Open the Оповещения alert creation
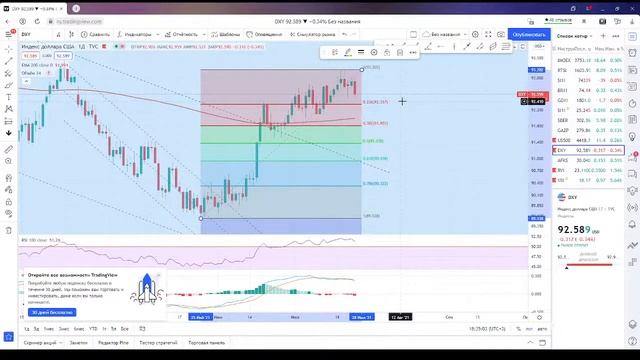The height and width of the screenshot is (360, 640). tap(264, 35)
